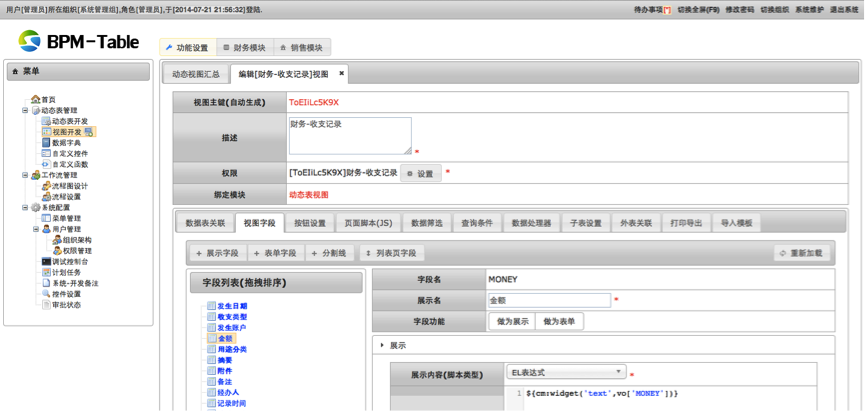Image resolution: width=865 pixels, height=411 pixels.
Task: Click the small icon right of 视图开发
Action: [x=89, y=132]
